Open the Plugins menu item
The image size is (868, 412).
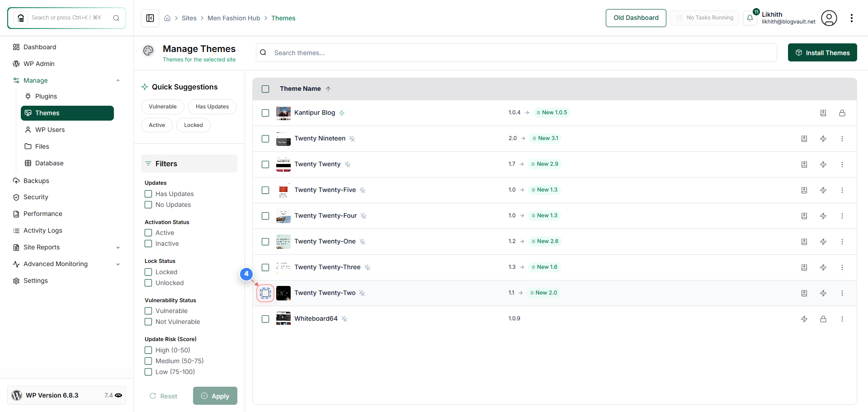46,96
